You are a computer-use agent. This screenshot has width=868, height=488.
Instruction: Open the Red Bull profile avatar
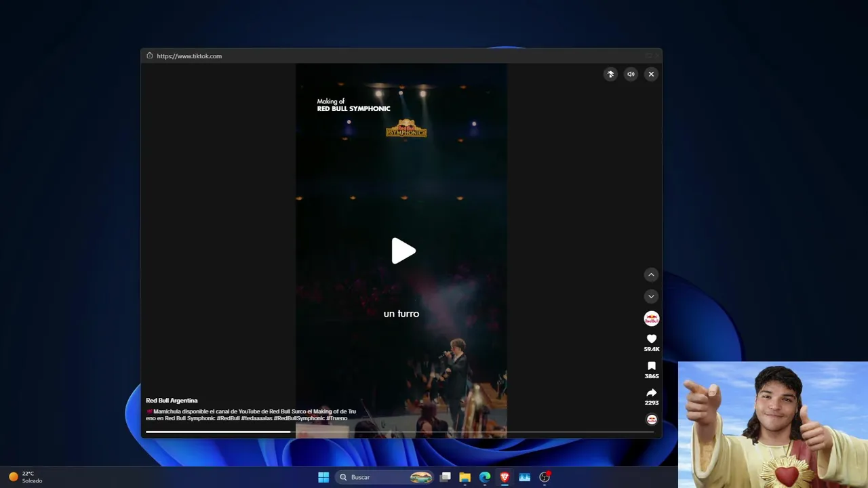[x=651, y=319]
